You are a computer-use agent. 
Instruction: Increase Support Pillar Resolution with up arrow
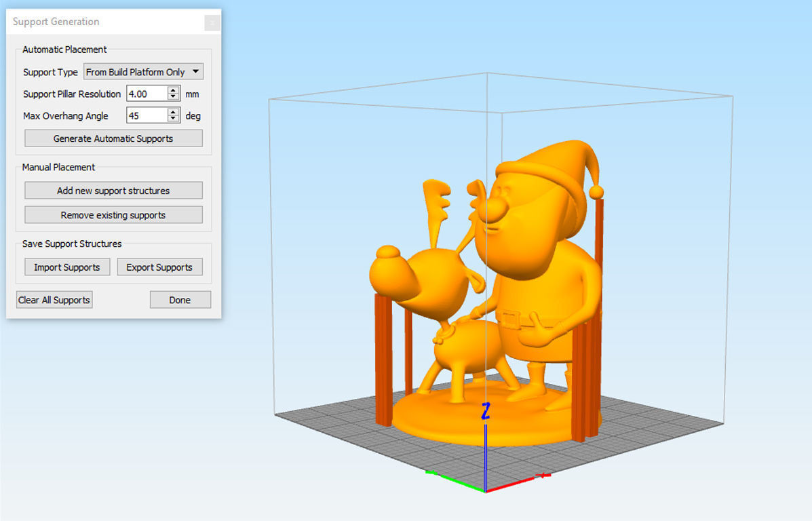174,90
